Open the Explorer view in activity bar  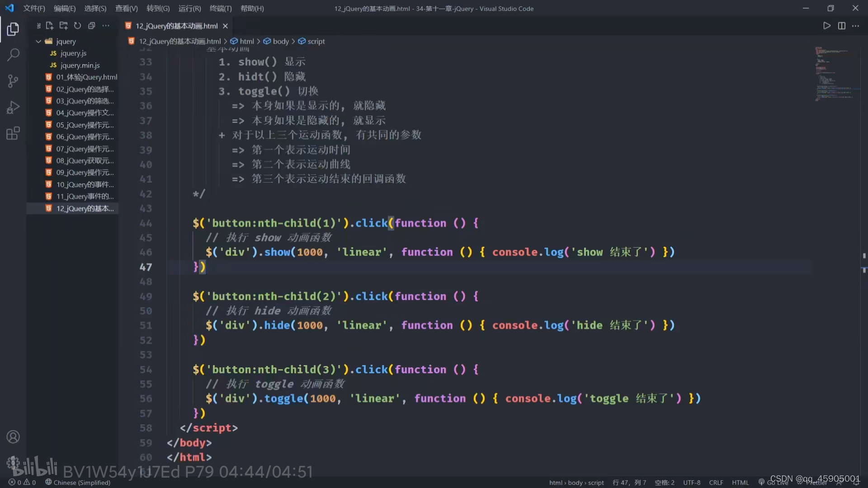point(13,29)
